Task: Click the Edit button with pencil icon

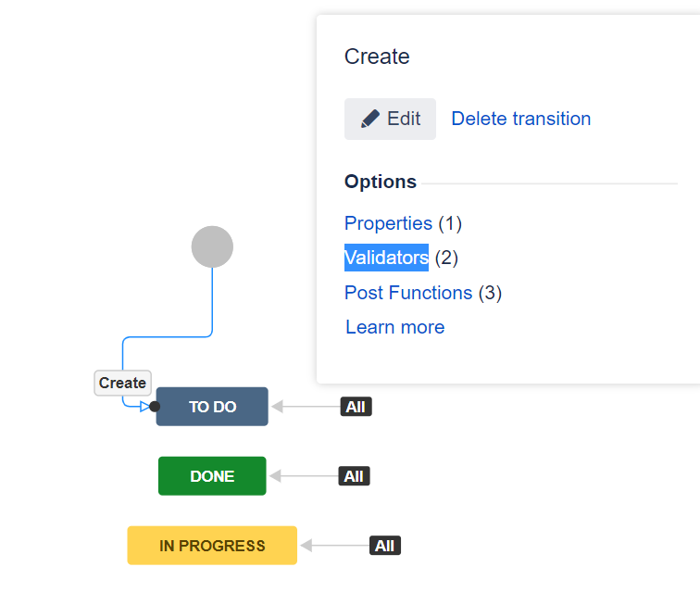Action: [x=390, y=119]
